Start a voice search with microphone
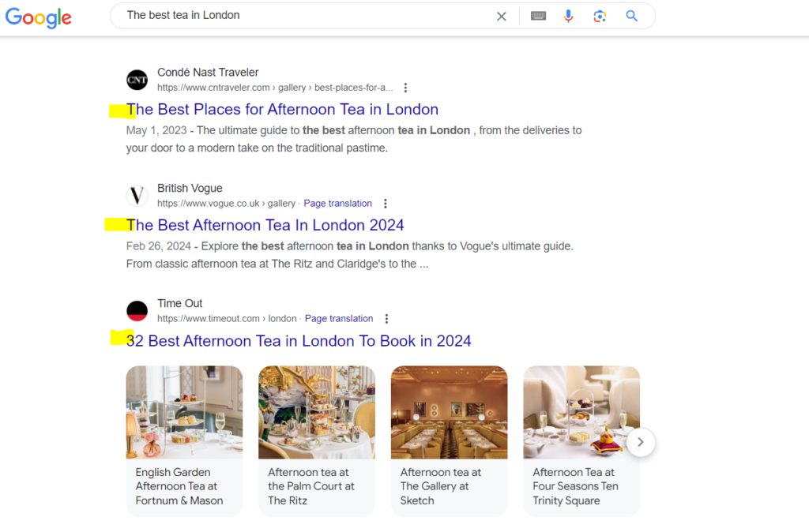809x532 pixels. [x=568, y=16]
